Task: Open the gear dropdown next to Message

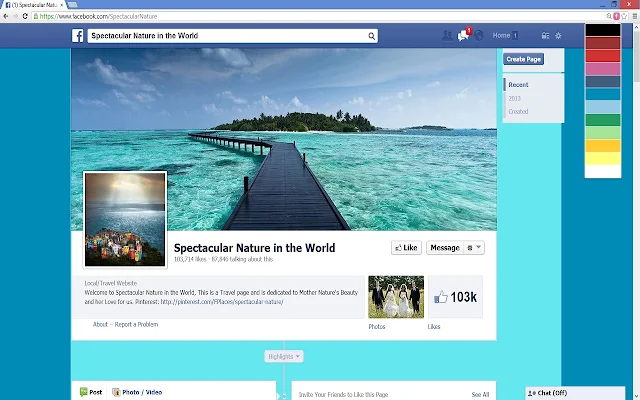Action: pyautogui.click(x=474, y=248)
